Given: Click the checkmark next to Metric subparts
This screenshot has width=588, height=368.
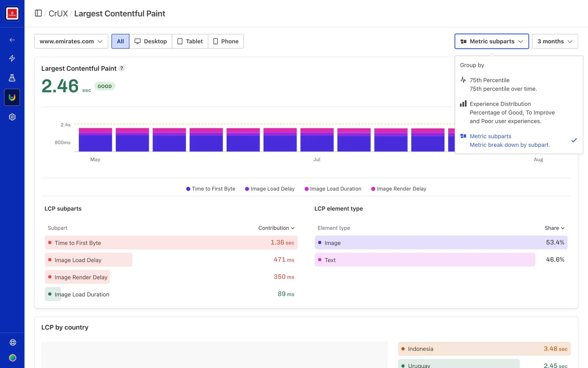Looking at the screenshot, I should pos(574,140).
